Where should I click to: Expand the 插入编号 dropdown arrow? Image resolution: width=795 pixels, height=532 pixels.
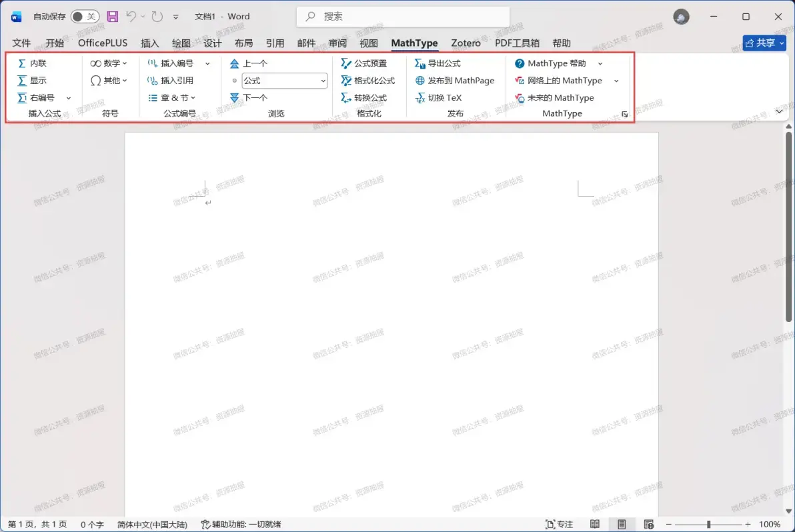pyautogui.click(x=207, y=63)
